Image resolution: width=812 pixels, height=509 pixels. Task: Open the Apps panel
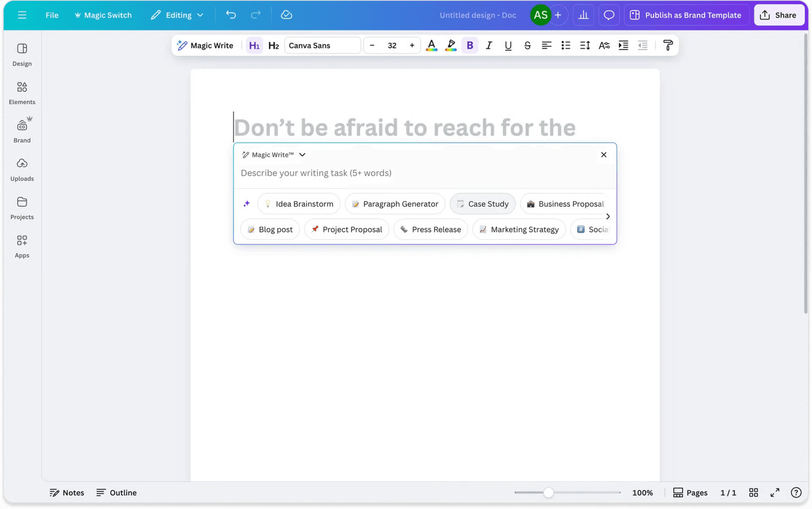[x=22, y=246]
